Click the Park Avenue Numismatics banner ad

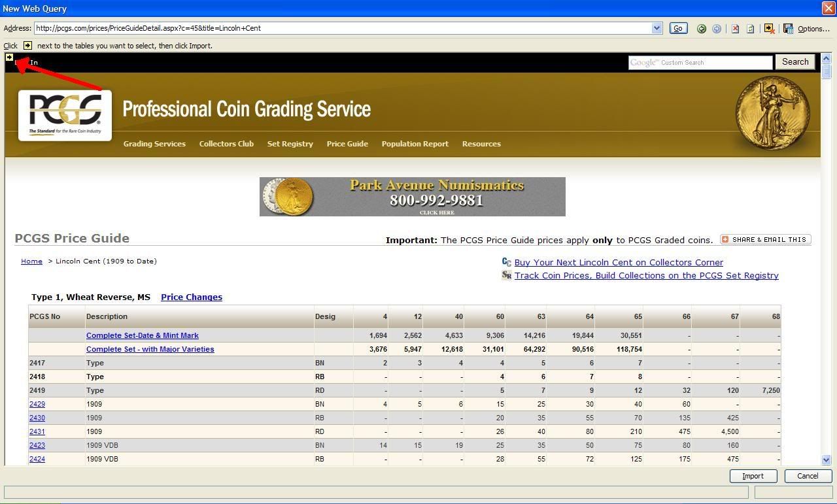413,197
